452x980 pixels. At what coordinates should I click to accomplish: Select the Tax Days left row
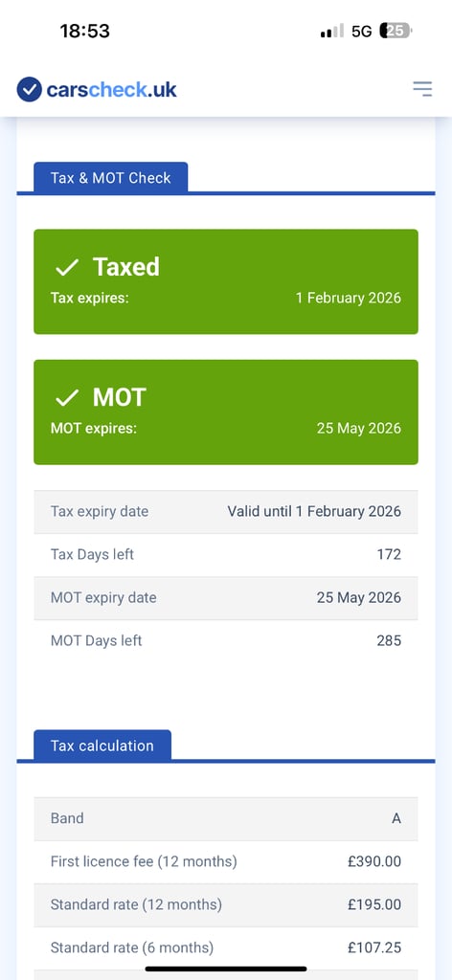[226, 555]
